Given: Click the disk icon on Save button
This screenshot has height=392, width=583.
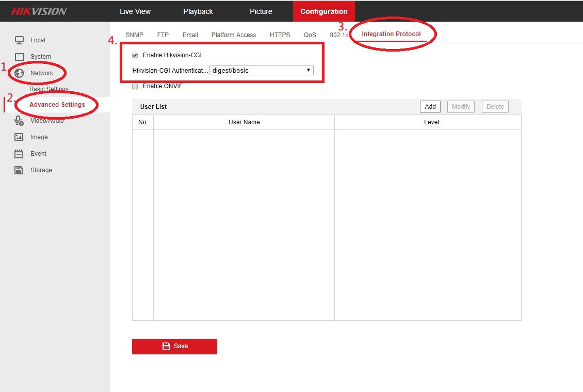Looking at the screenshot, I should click(x=166, y=346).
